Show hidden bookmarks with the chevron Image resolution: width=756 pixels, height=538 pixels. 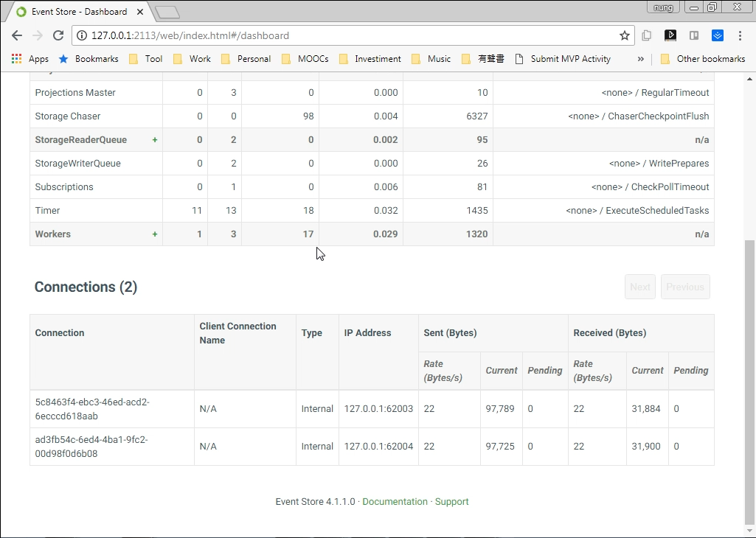[640, 59]
